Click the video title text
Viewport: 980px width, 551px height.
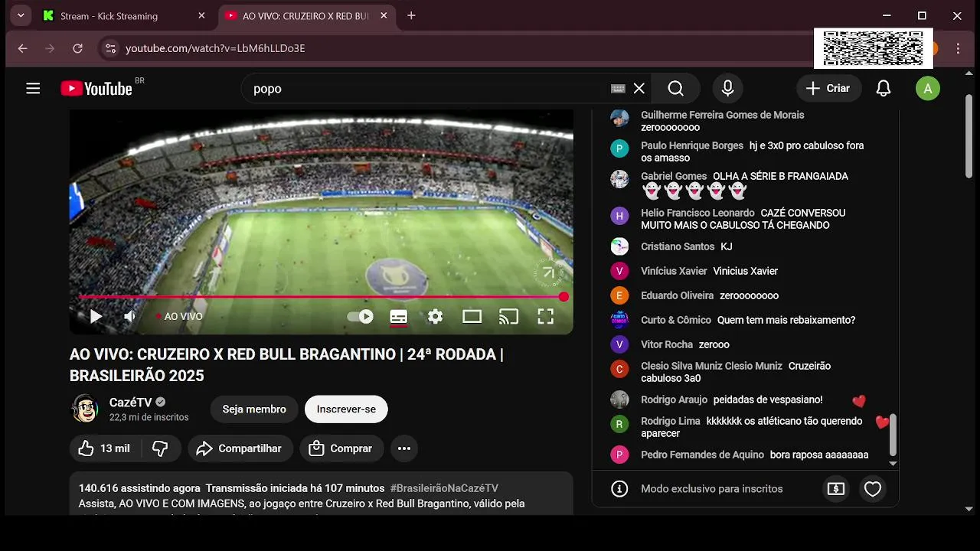(286, 365)
